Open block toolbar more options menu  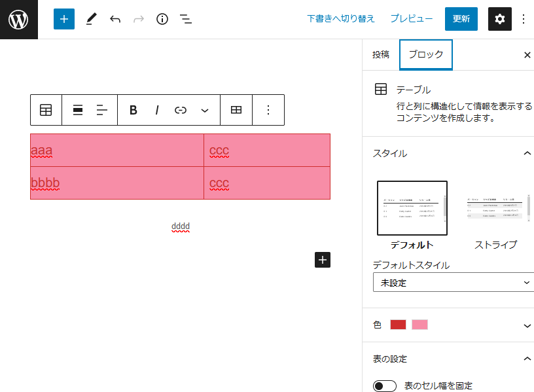268,110
